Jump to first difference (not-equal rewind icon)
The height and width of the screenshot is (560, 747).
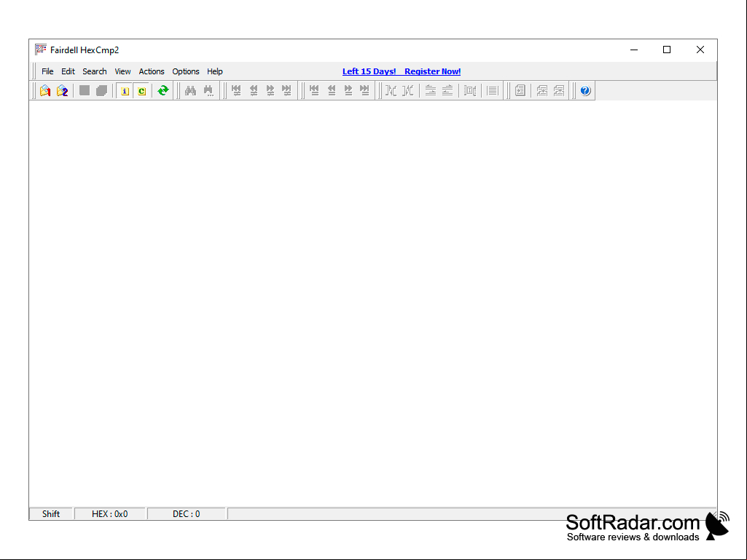pos(236,90)
